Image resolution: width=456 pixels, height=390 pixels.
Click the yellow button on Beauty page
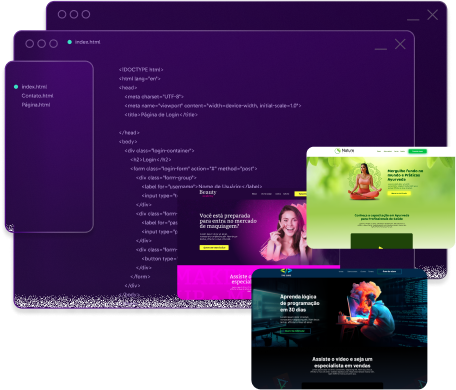(x=214, y=248)
